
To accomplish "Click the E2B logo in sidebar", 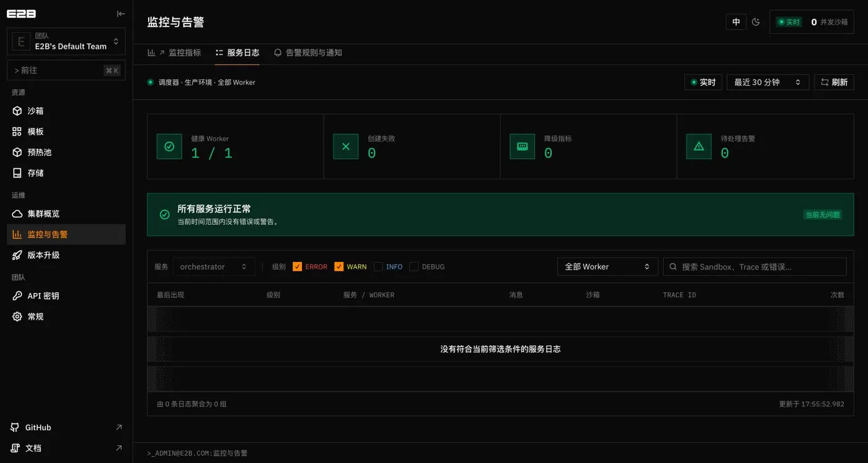I will (21, 13).
